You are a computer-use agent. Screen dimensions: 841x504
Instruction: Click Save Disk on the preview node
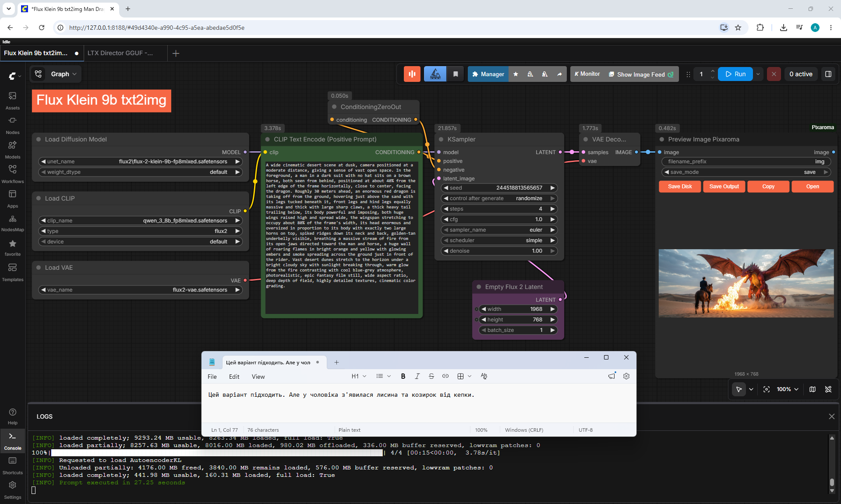point(680,187)
